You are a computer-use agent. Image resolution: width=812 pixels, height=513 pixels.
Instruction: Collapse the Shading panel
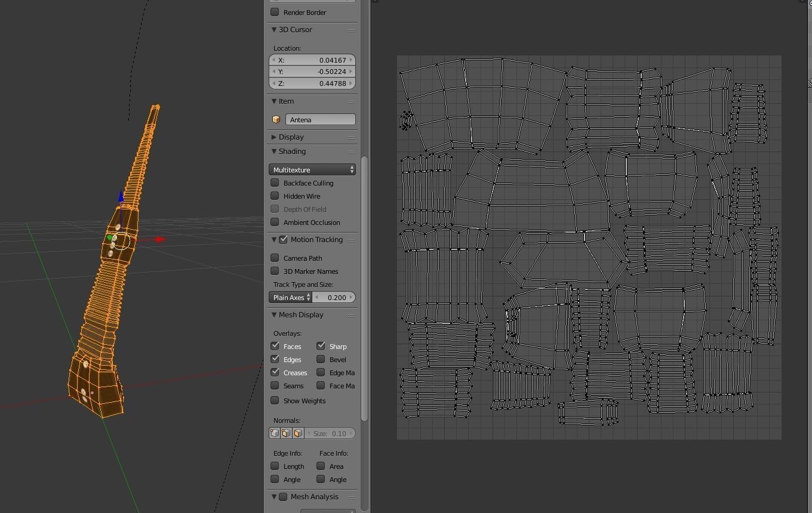coord(274,152)
